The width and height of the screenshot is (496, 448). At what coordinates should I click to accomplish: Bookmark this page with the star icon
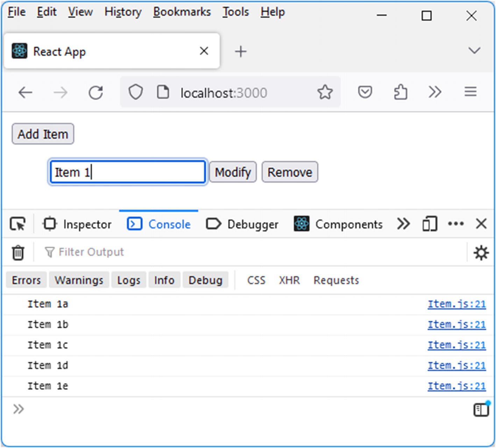tap(325, 92)
